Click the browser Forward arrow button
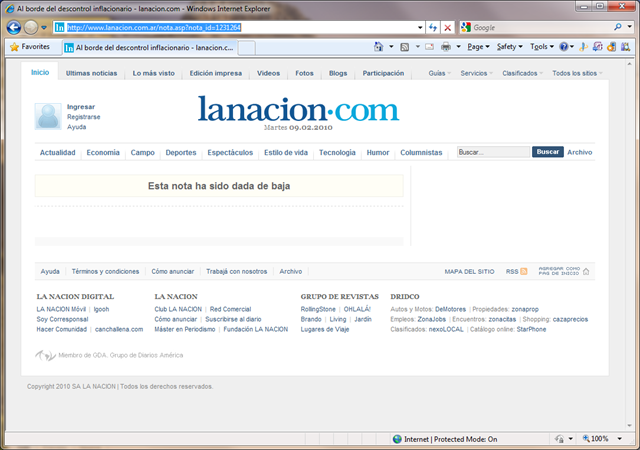Image resolution: width=640 pixels, height=450 pixels. point(31,27)
